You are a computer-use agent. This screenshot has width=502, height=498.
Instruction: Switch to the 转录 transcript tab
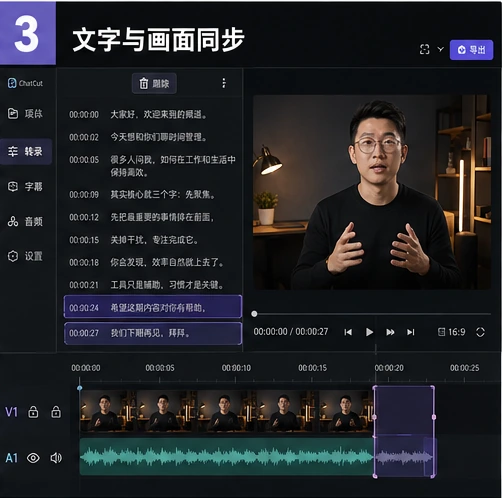coord(26,152)
